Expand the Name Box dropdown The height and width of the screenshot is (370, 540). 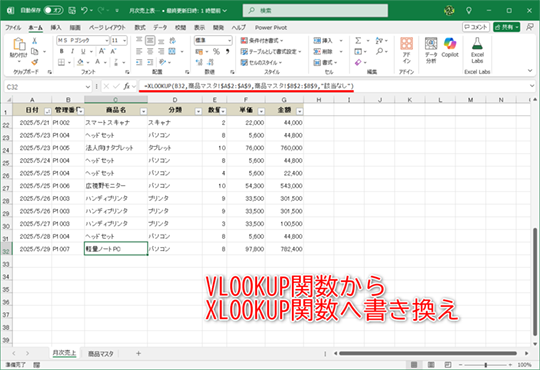87,87
